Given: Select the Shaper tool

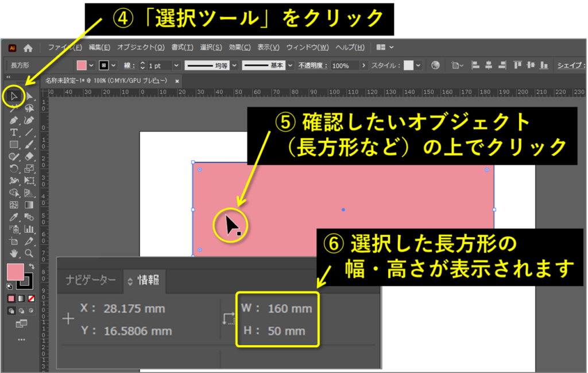Looking at the screenshot, I should [x=14, y=156].
